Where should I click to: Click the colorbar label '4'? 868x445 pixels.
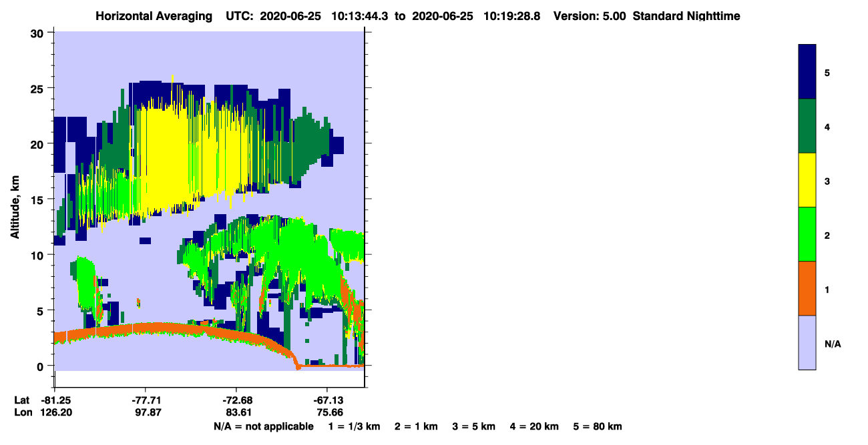(827, 126)
